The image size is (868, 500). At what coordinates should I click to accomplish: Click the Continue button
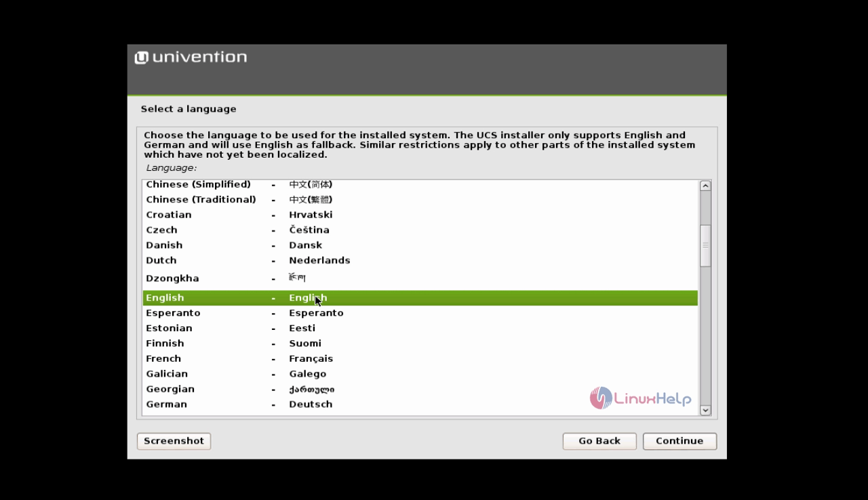[x=679, y=441]
